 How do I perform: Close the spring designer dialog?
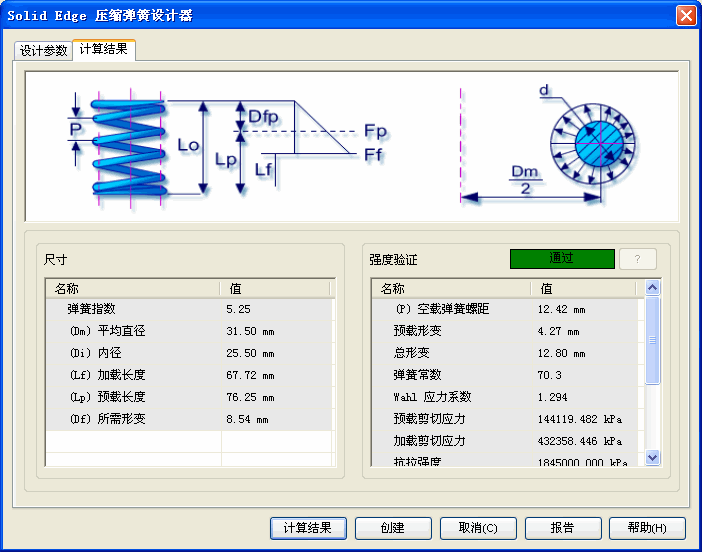pyautogui.click(x=686, y=15)
